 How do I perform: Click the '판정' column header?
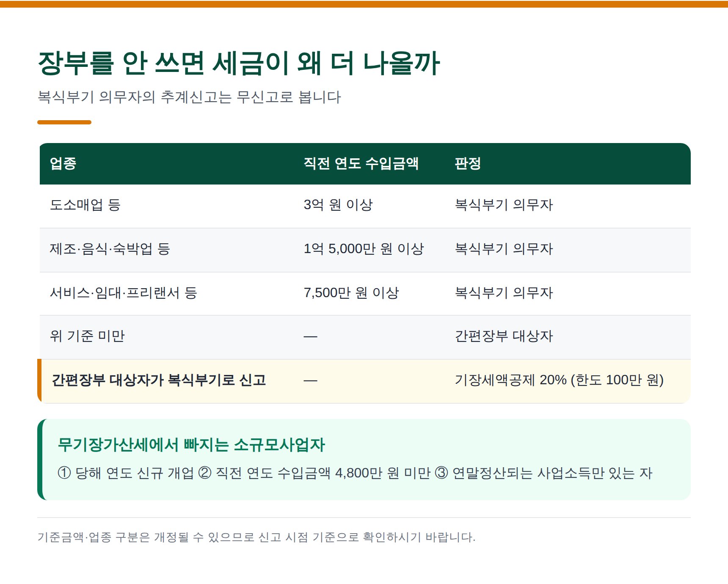click(468, 163)
